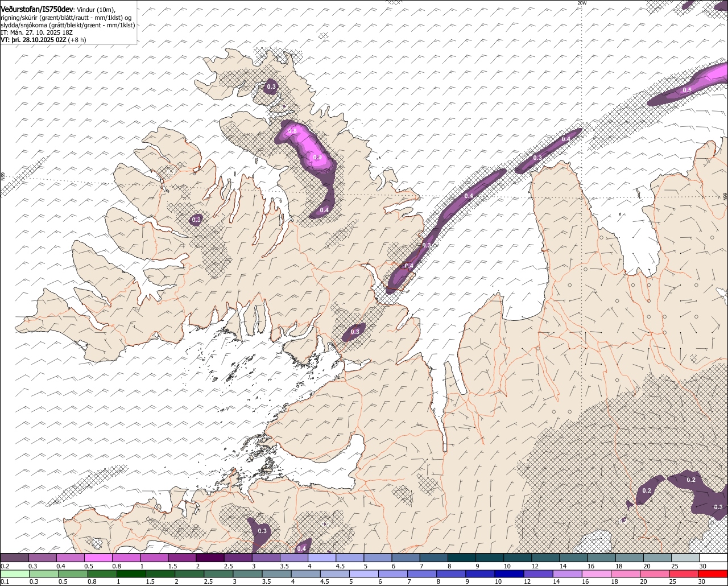The width and height of the screenshot is (728, 586).
Task: Click the 30 label in the top legend row
Action: pyautogui.click(x=702, y=566)
